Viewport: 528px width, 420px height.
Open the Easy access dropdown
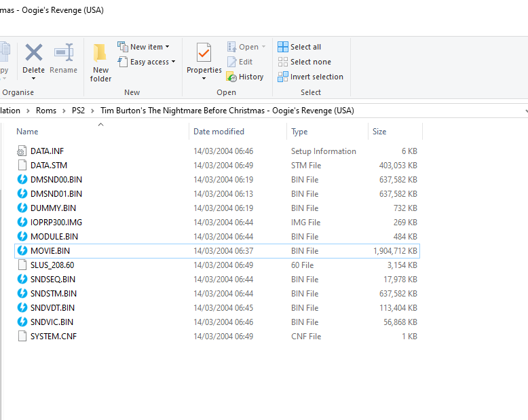click(x=173, y=62)
